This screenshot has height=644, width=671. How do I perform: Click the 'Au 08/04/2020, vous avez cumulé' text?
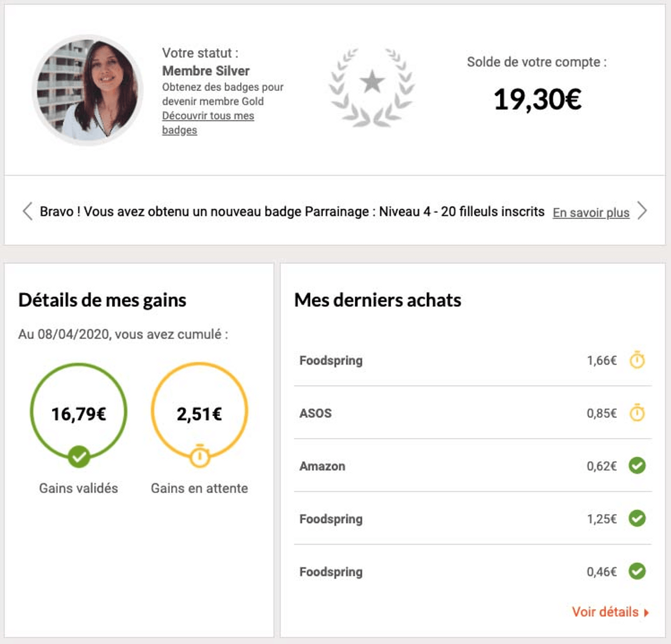[123, 334]
